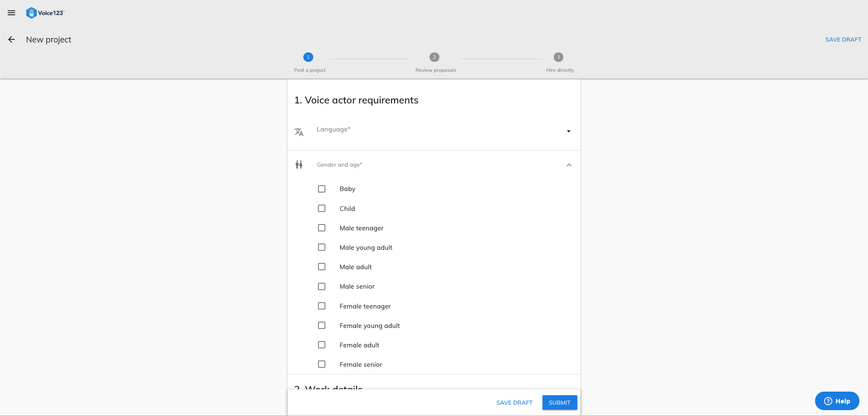868x416 pixels.
Task: Submit the new project form
Action: (x=559, y=402)
